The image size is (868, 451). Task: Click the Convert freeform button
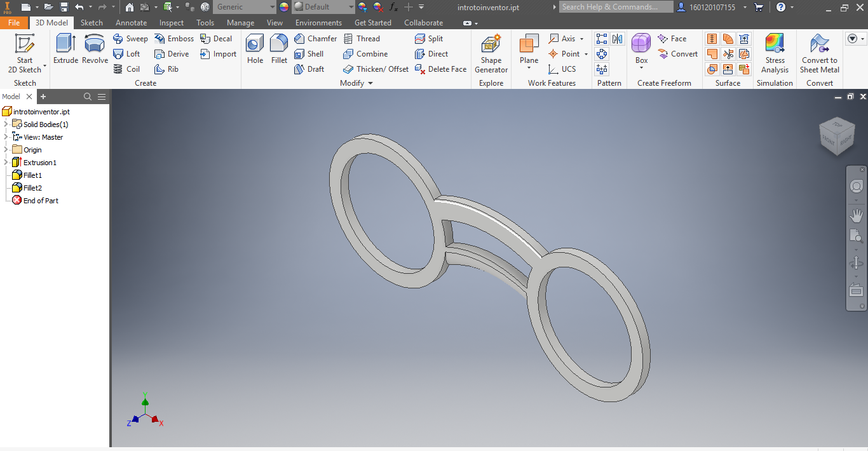(678, 54)
